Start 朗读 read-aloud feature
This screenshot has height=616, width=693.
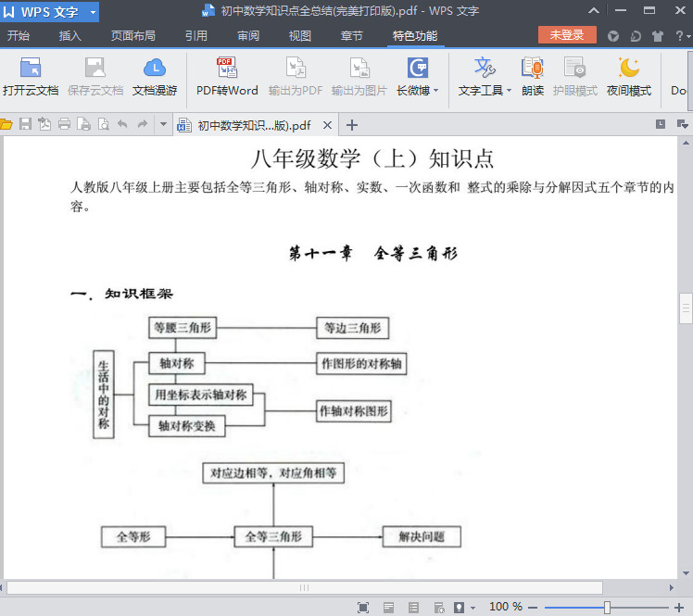coord(533,77)
